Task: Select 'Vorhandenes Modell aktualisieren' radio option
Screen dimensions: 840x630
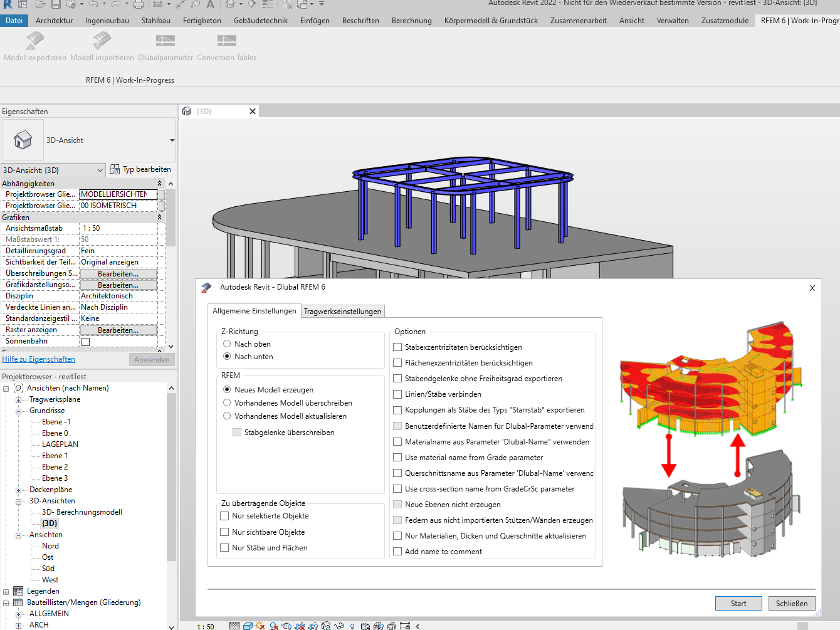Action: (x=226, y=416)
